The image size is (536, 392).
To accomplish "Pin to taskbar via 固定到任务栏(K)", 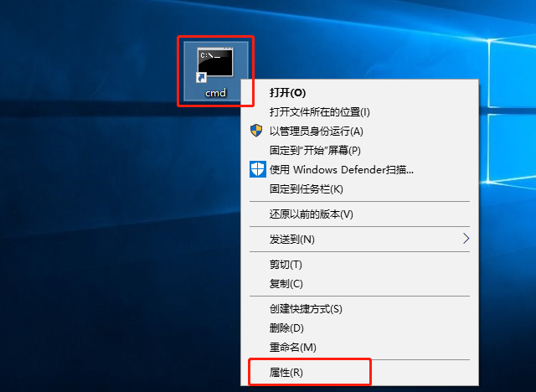I will click(306, 188).
